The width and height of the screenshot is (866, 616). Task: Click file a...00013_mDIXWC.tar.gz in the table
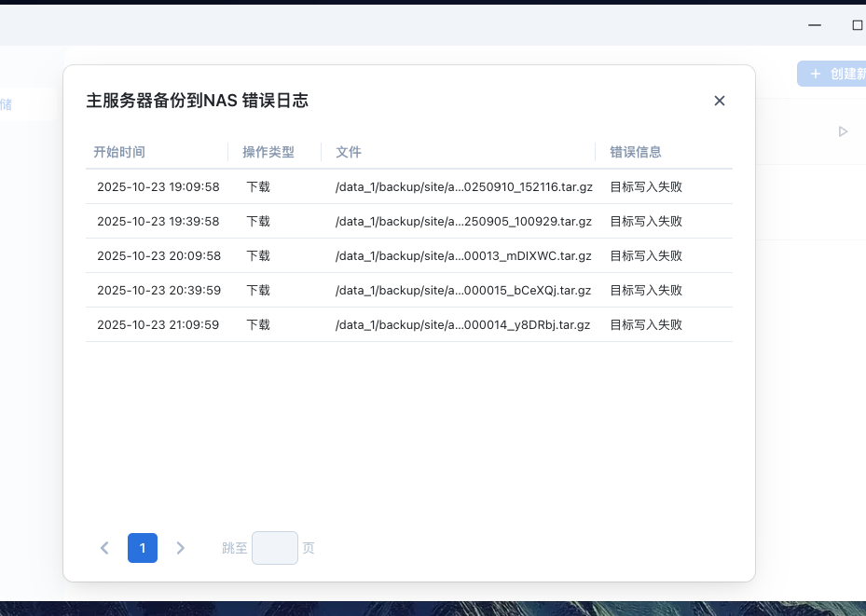463,255
